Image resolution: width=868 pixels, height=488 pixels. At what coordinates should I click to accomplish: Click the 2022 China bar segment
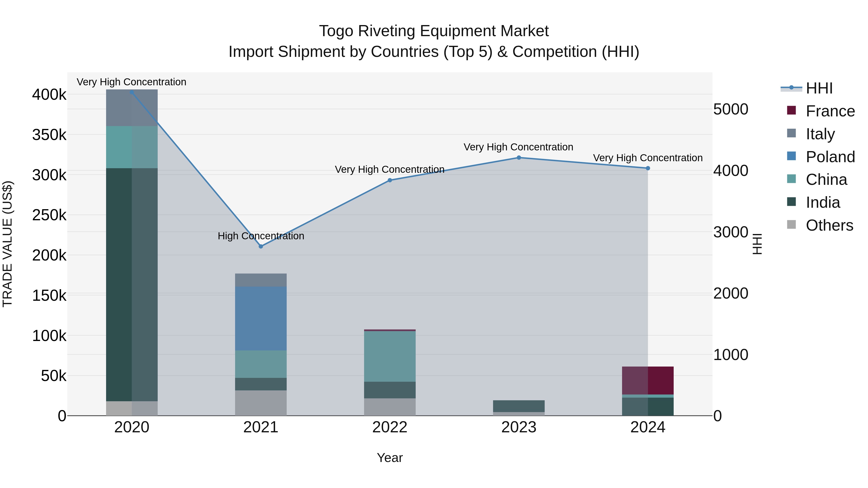(x=390, y=357)
